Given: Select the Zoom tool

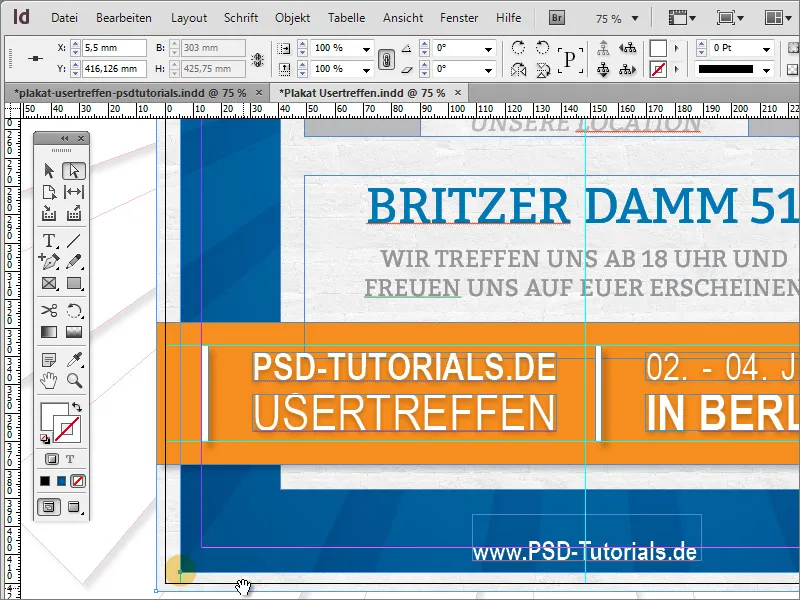Looking at the screenshot, I should [74, 381].
